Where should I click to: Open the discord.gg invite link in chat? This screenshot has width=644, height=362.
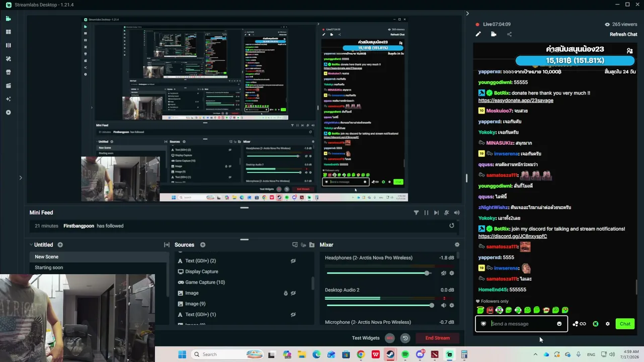click(x=513, y=236)
